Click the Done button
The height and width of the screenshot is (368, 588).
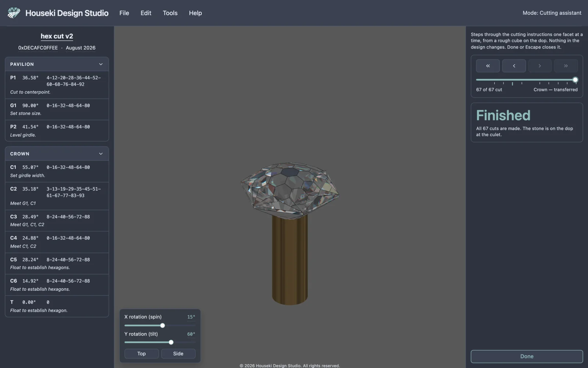(527, 356)
